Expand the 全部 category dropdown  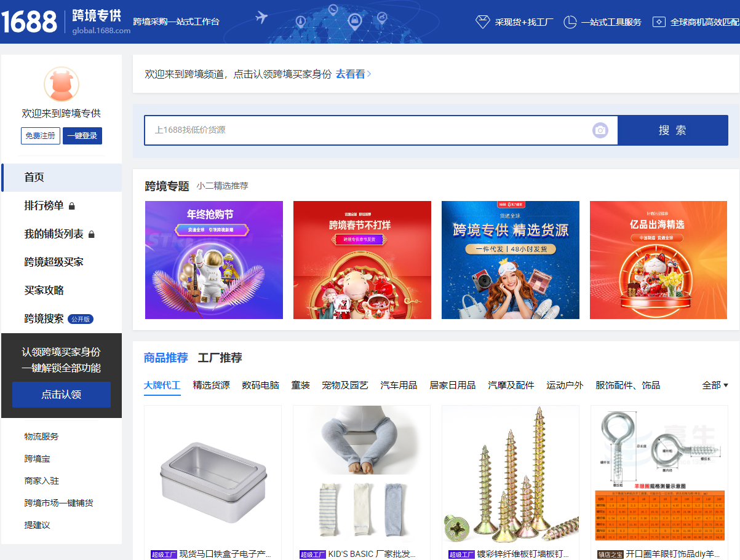[715, 385]
